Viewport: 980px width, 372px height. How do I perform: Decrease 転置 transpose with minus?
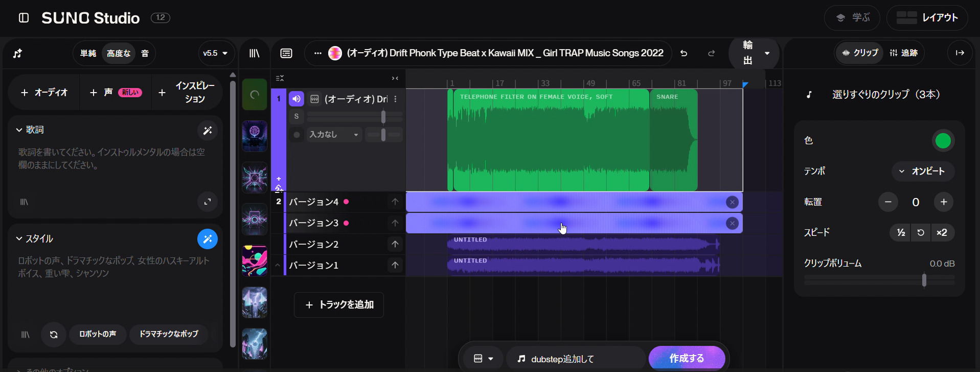click(x=888, y=202)
